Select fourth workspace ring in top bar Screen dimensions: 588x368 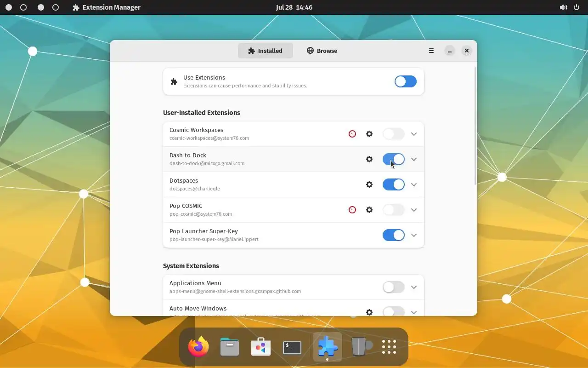(56, 7)
